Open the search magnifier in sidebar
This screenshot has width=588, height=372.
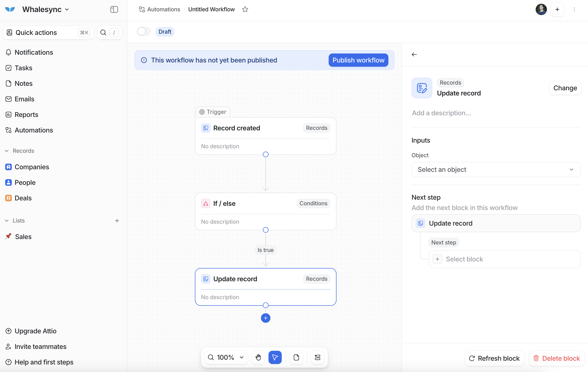point(103,33)
